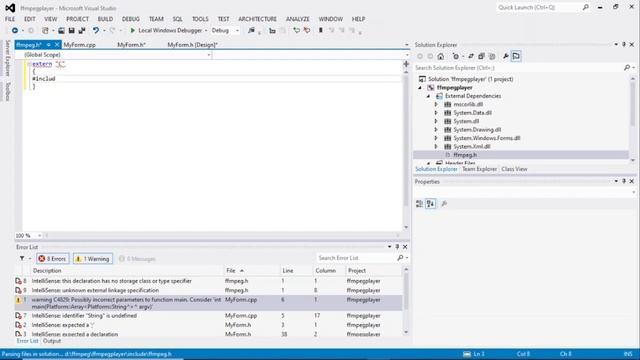
Task: Click the Categorized icon in the Properties panel
Action: 419,204
